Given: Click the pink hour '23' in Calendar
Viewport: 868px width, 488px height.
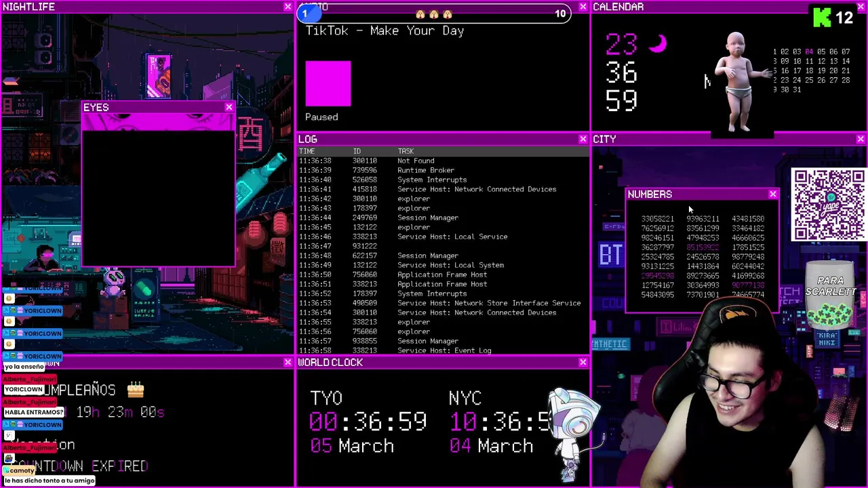Looking at the screenshot, I should click(x=622, y=45).
